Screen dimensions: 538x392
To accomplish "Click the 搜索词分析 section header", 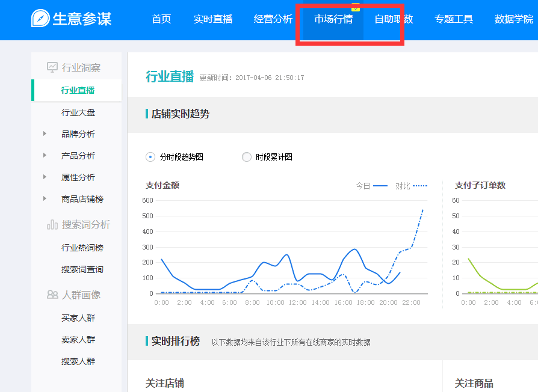I will click(86, 225).
